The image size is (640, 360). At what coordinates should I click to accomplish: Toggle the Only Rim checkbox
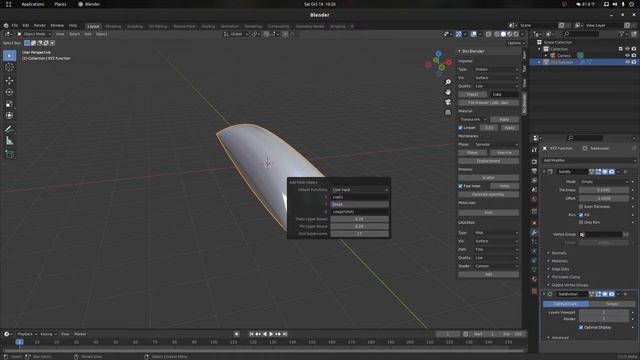[581, 222]
